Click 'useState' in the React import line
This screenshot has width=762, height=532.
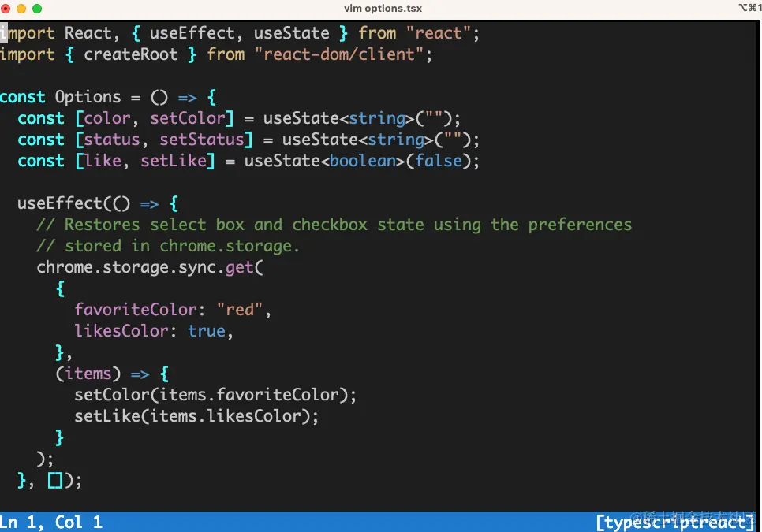pyautogui.click(x=292, y=33)
